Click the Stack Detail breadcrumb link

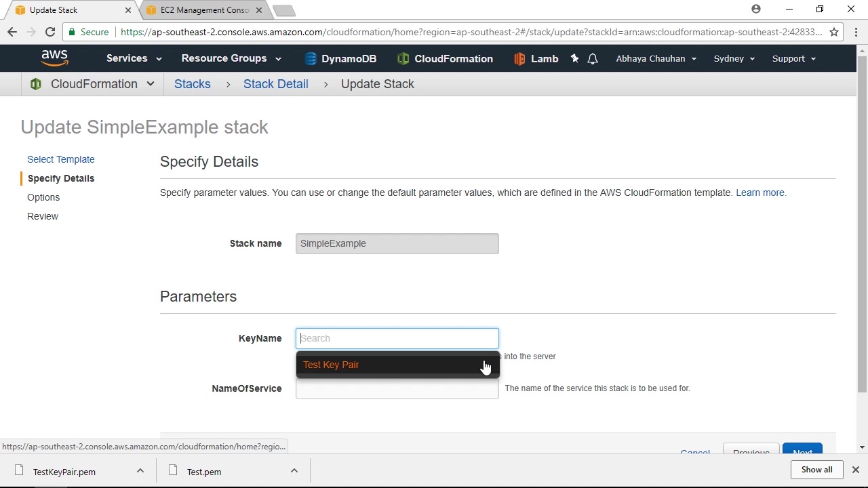pyautogui.click(x=276, y=84)
